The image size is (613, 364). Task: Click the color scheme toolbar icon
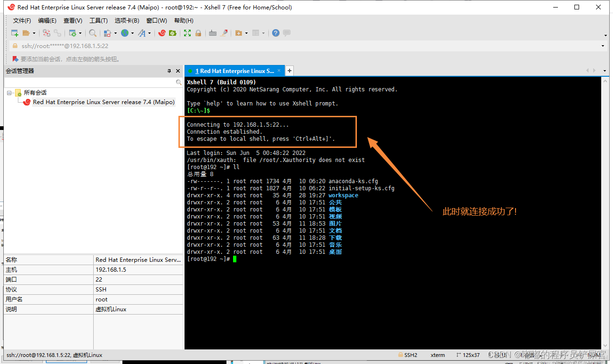107,33
